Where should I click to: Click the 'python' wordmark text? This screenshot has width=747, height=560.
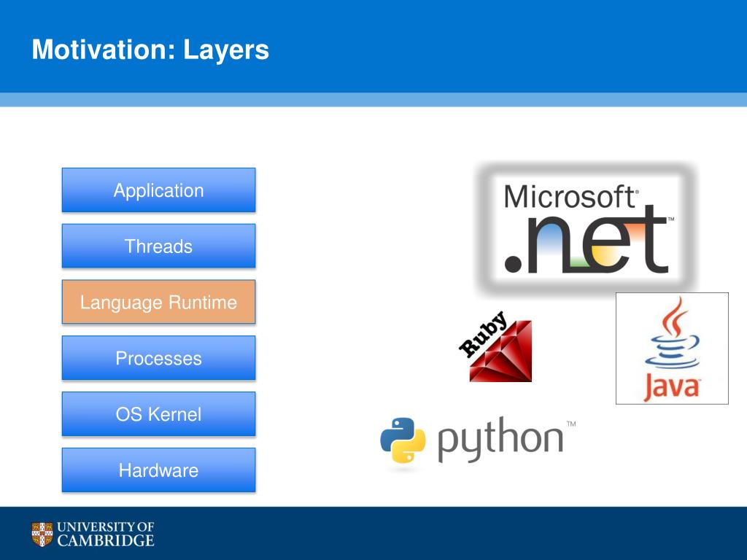coord(500,438)
